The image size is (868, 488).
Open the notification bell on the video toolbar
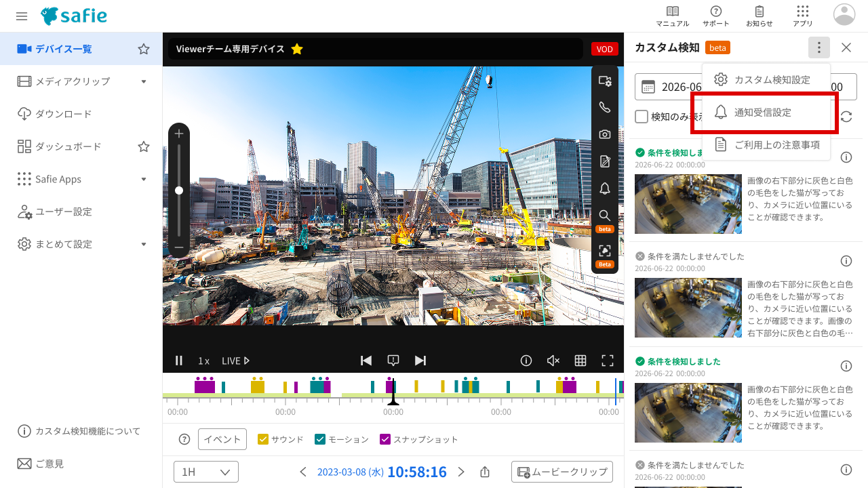[605, 188]
